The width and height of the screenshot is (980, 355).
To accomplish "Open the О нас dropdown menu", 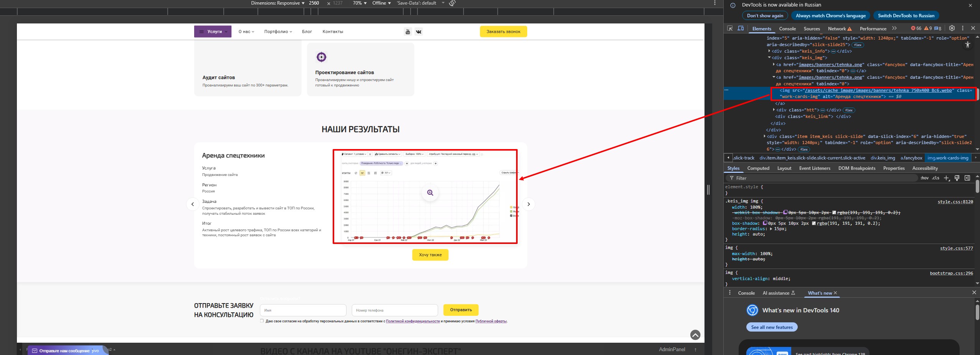I will (x=246, y=32).
